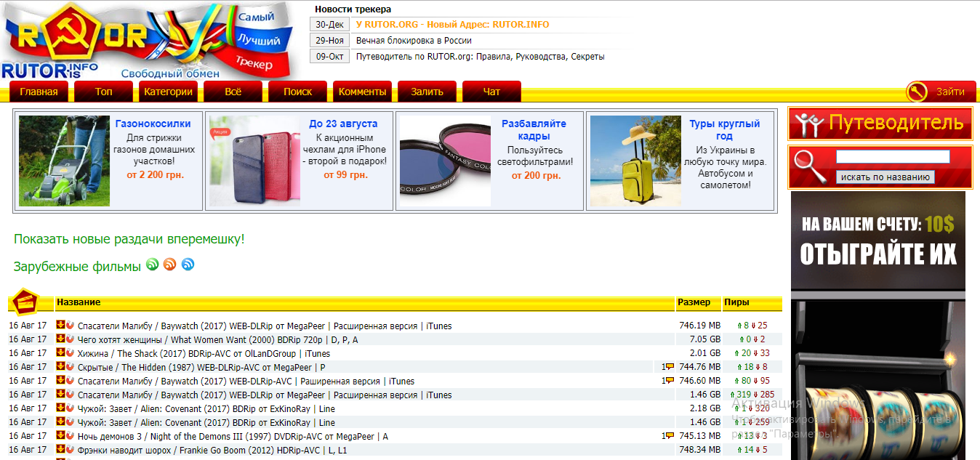Click the green RSS feed icon
Viewport: 980px width, 460px height.
tap(152, 265)
